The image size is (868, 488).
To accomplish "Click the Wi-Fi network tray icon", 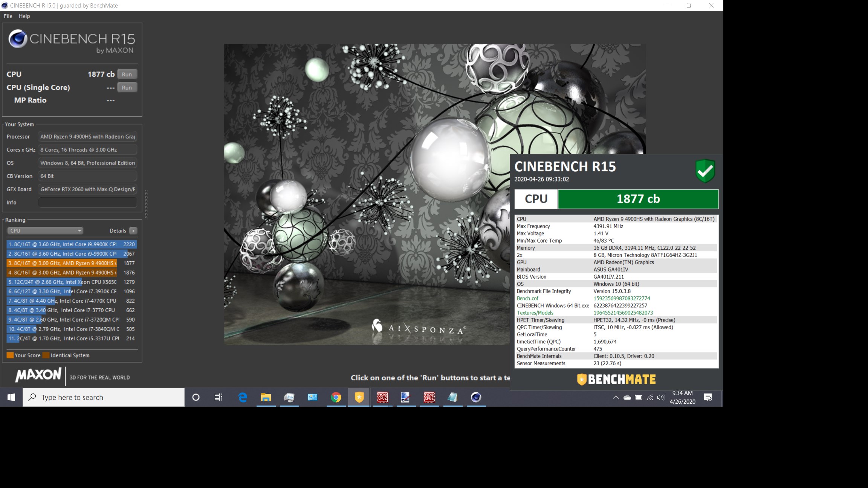I will pyautogui.click(x=650, y=397).
